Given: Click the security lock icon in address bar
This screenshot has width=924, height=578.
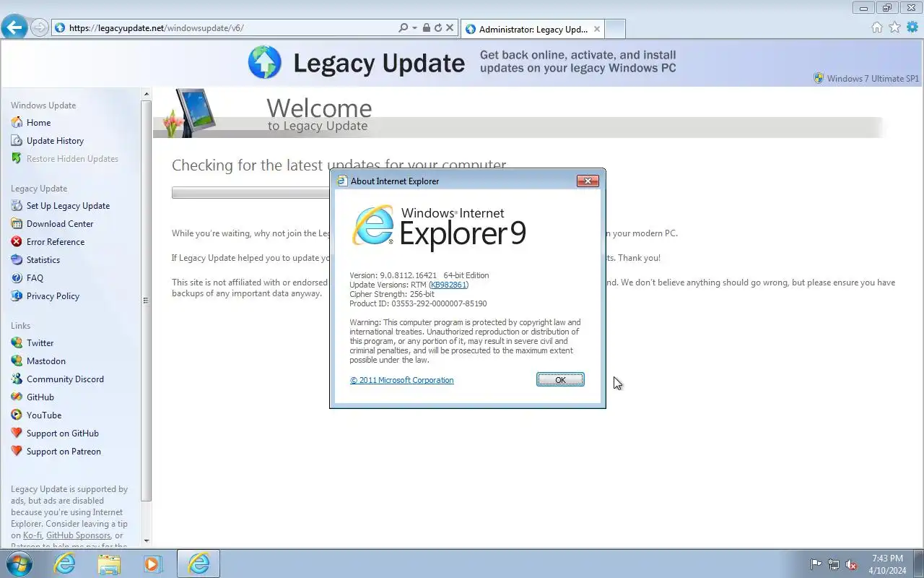Looking at the screenshot, I should click(426, 28).
